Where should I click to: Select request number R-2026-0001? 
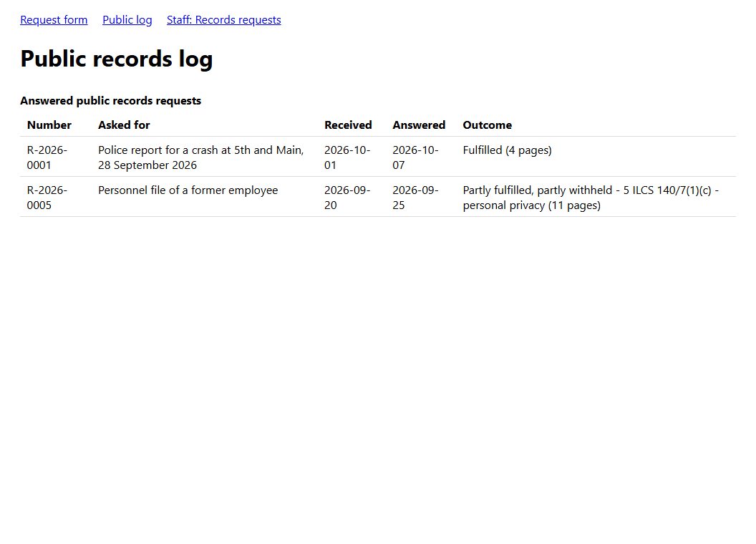coord(47,157)
